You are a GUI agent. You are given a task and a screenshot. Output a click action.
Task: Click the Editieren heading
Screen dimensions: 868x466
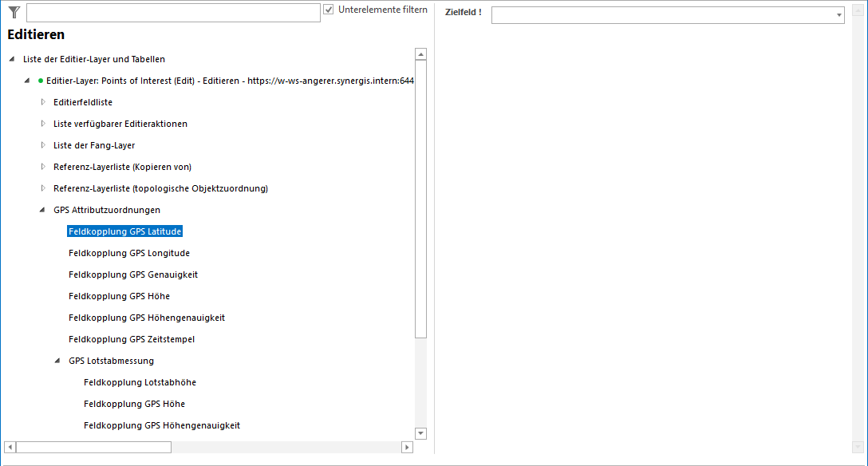(36, 34)
